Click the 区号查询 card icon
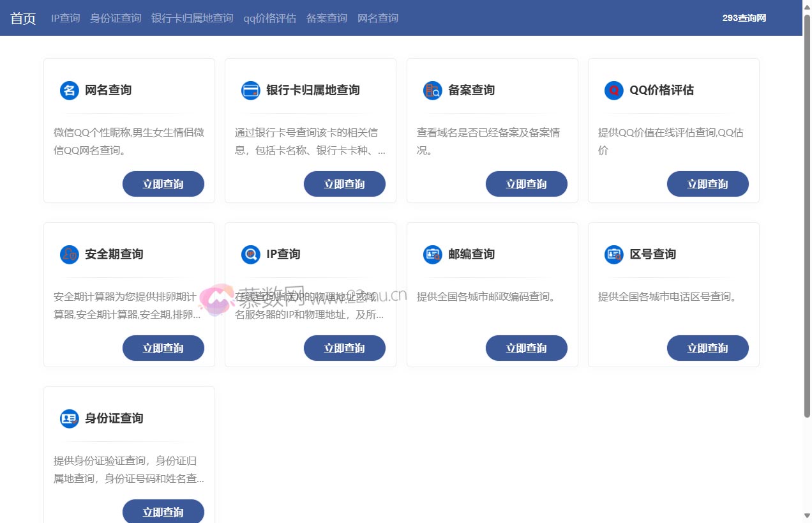The image size is (812, 523). (x=613, y=255)
